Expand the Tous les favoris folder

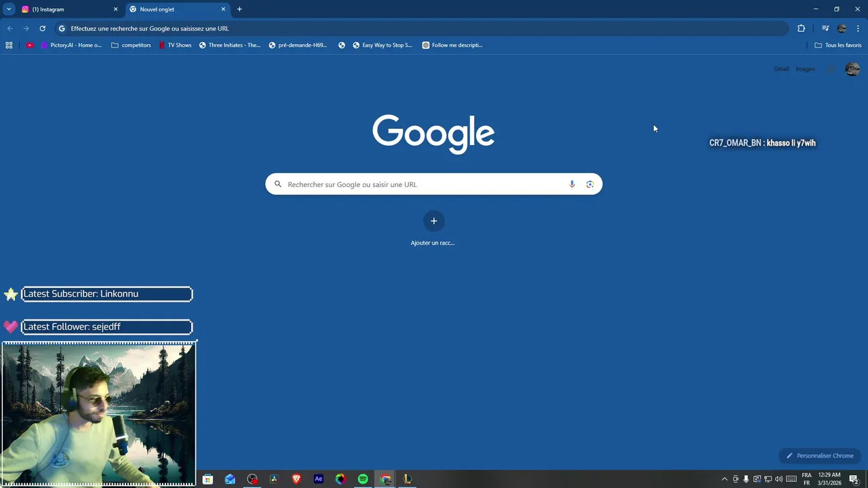point(837,45)
